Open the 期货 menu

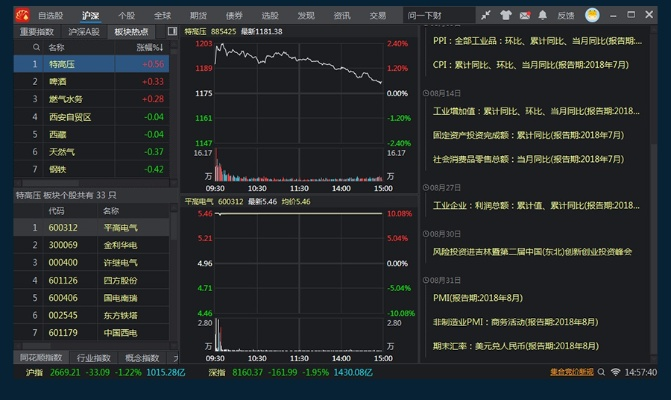(x=199, y=16)
